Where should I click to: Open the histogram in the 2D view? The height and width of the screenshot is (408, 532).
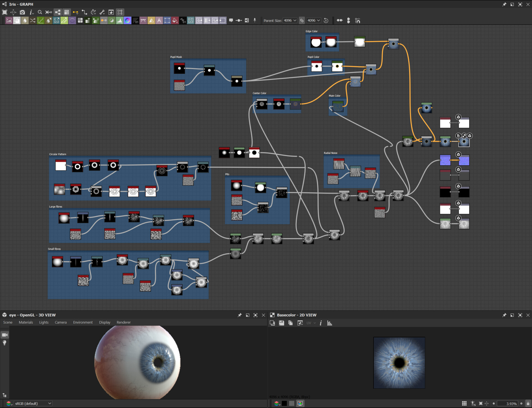click(x=330, y=323)
